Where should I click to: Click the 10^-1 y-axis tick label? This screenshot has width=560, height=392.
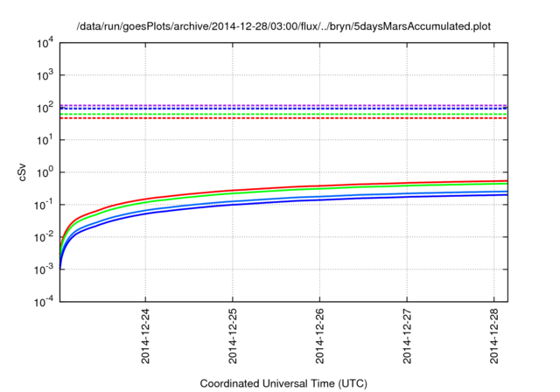coord(44,205)
